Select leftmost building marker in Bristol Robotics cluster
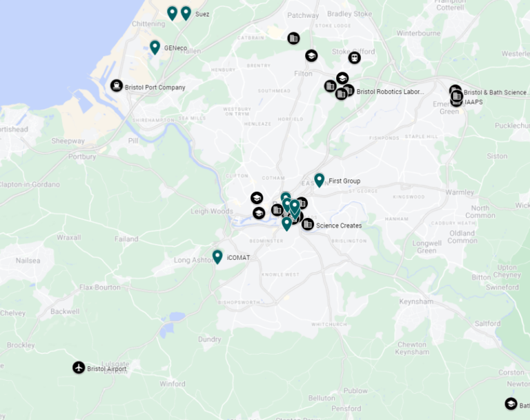530x420 pixels. coord(331,86)
